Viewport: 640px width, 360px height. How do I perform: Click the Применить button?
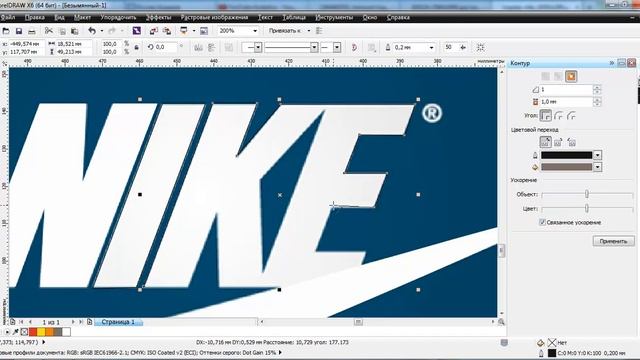613,241
